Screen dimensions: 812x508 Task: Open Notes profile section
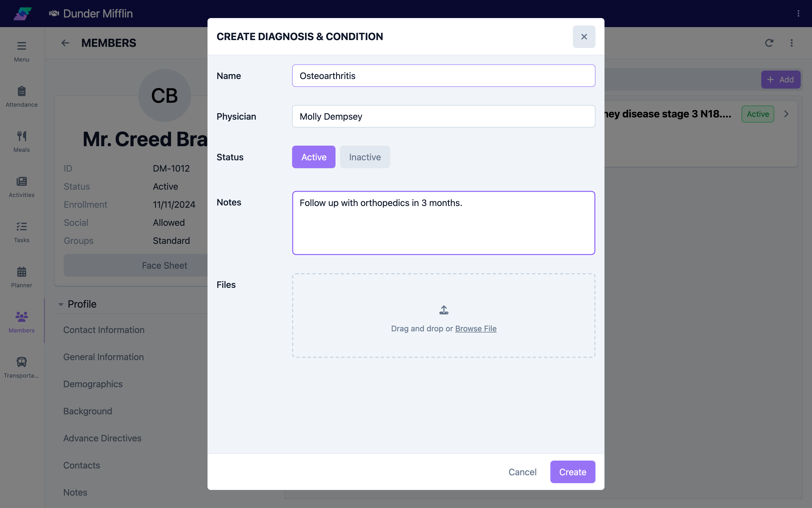click(75, 492)
